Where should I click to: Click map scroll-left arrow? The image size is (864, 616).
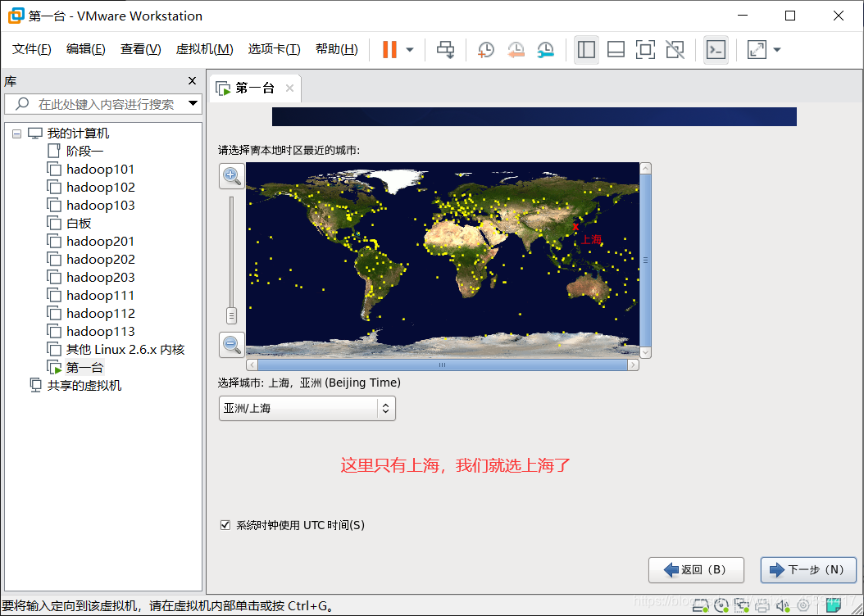252,365
